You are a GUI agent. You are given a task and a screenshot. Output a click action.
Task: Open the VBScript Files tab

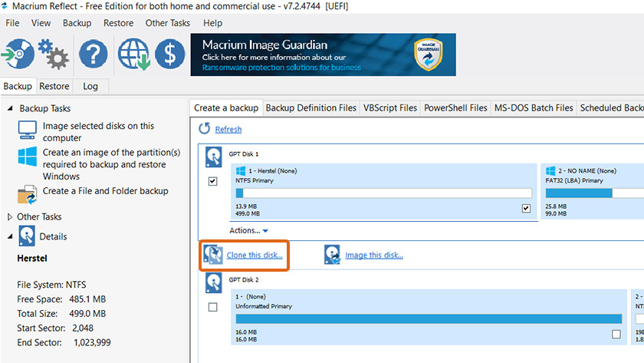tap(390, 107)
